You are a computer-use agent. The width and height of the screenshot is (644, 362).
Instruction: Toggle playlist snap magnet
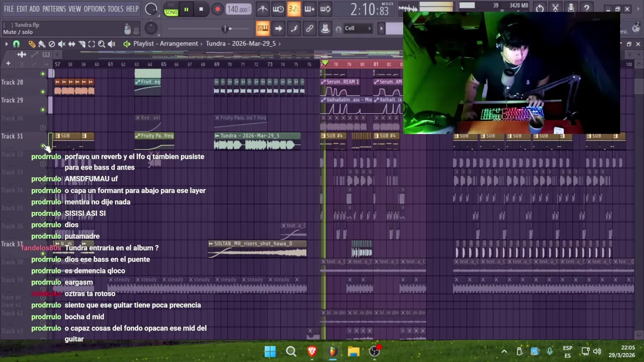click(16, 44)
